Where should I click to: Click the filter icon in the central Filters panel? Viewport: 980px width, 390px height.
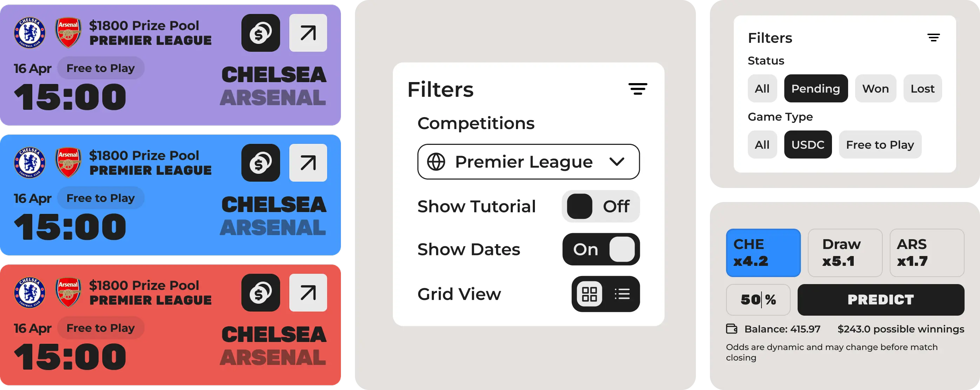[638, 89]
